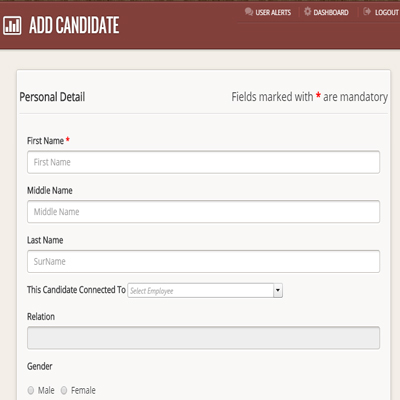
Task: Go to Dashboard in the top menu
Action: (331, 12)
